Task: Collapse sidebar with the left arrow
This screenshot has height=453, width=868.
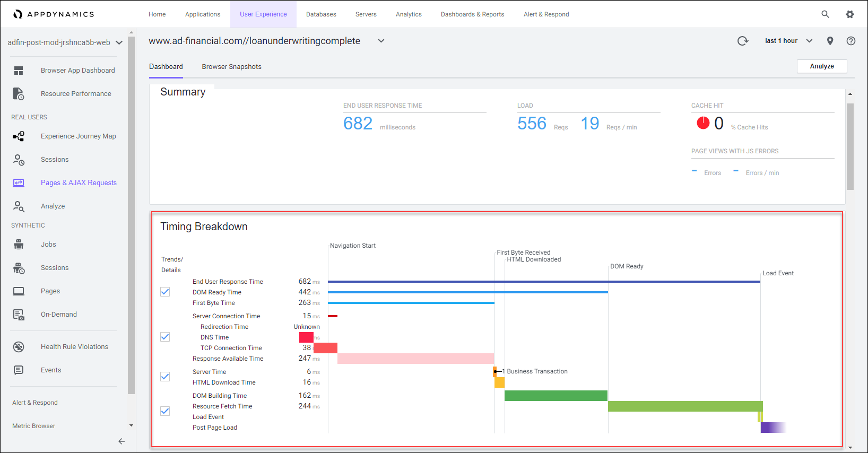Action: click(121, 441)
